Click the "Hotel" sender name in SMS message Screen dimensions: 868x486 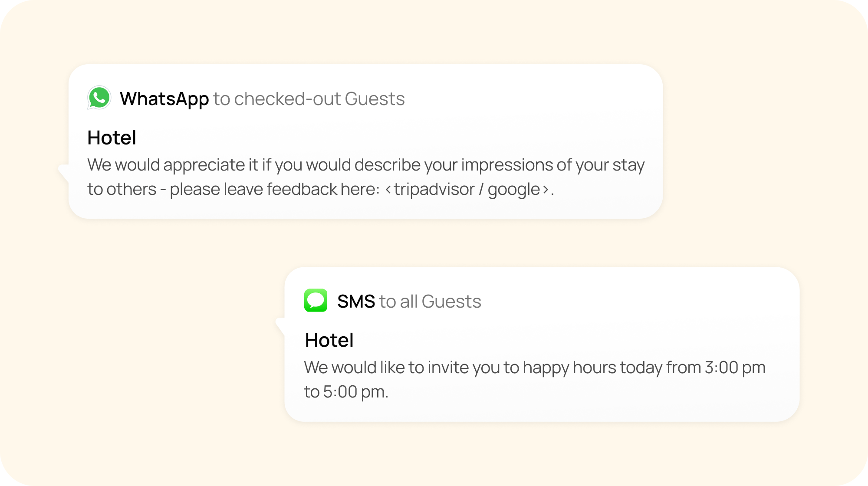(x=329, y=340)
